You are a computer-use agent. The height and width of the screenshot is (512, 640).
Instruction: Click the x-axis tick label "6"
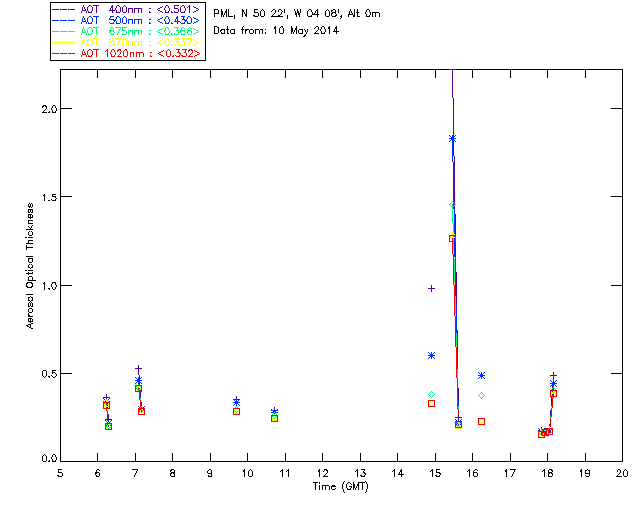(x=98, y=473)
